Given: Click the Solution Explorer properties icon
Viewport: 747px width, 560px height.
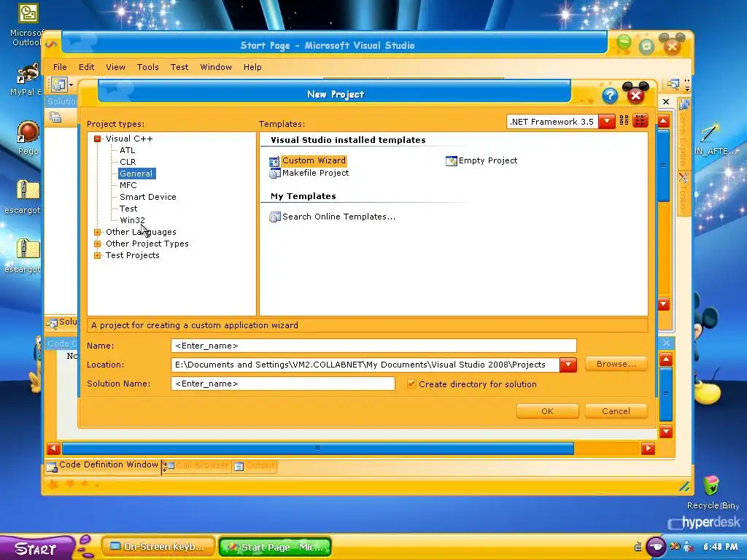Looking at the screenshot, I should pos(55,117).
